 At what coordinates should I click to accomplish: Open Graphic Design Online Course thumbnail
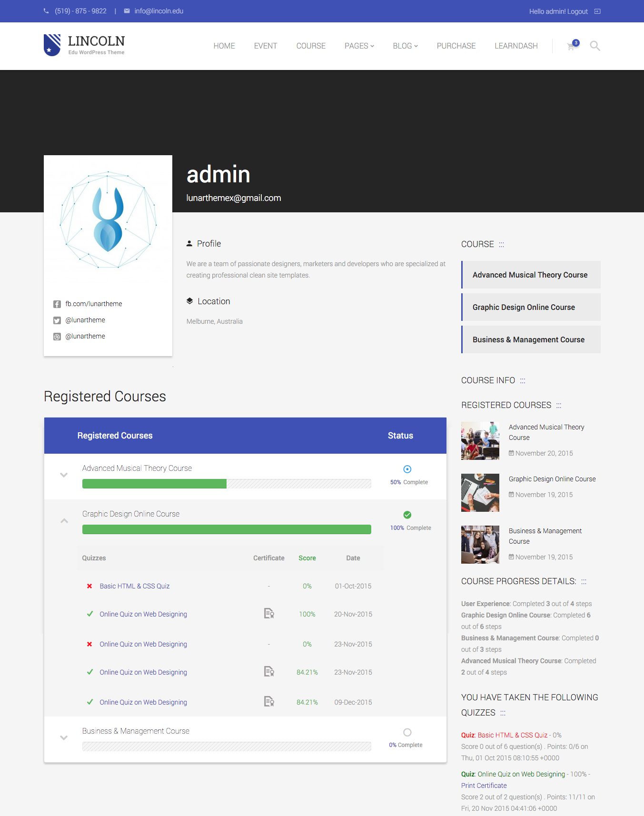point(480,493)
